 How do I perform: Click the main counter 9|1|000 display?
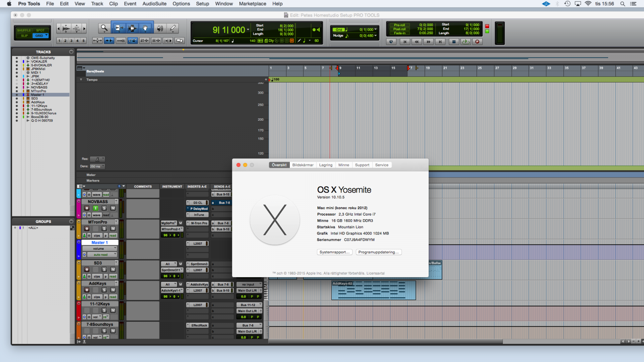pyautogui.click(x=229, y=30)
